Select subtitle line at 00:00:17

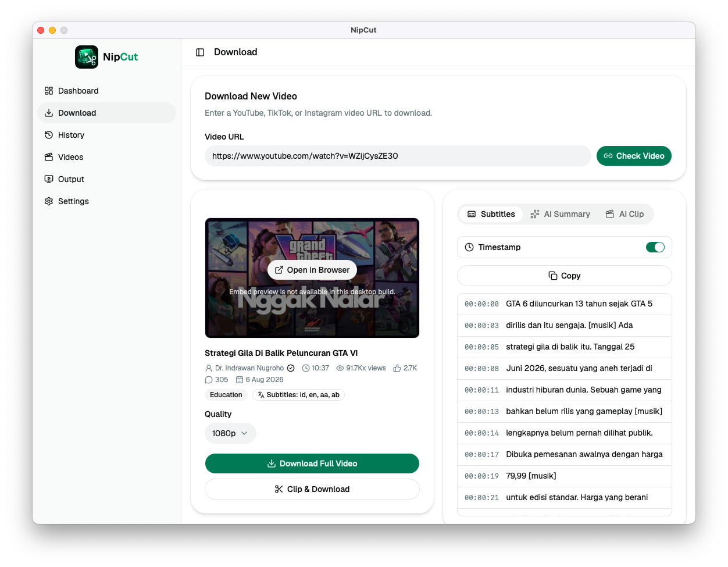pyautogui.click(x=565, y=455)
